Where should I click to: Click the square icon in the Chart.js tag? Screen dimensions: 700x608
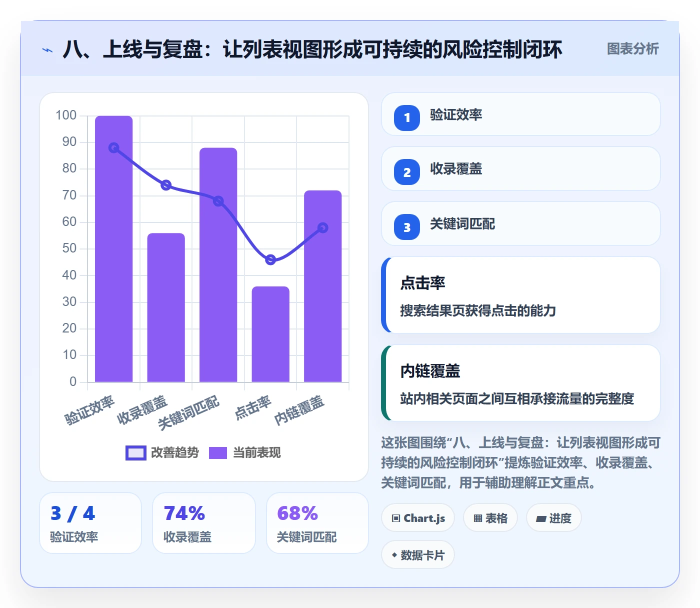(396, 518)
